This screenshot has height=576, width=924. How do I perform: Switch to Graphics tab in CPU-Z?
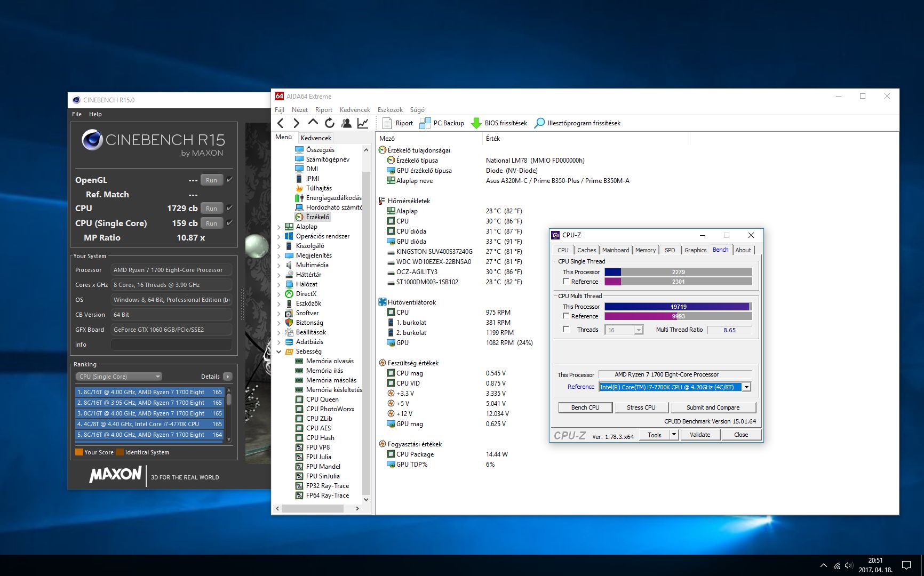(x=695, y=250)
